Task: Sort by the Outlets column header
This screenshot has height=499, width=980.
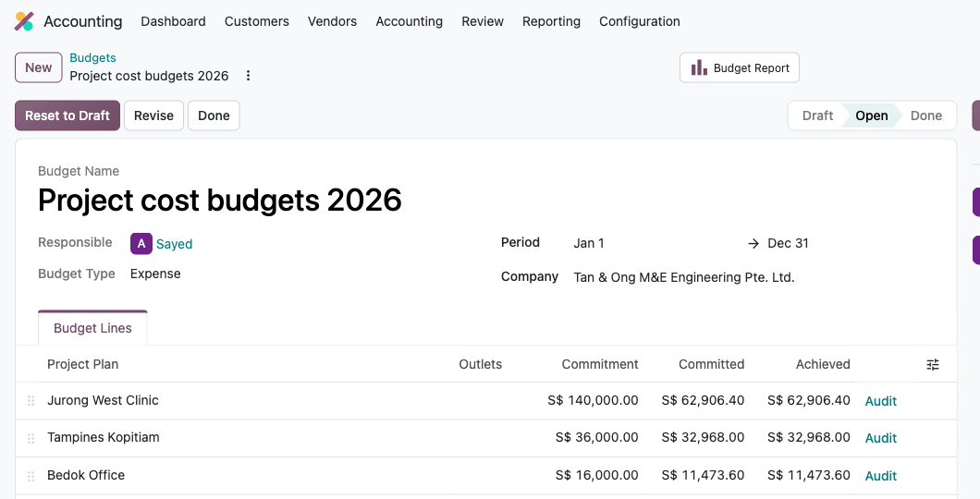Action: (480, 364)
